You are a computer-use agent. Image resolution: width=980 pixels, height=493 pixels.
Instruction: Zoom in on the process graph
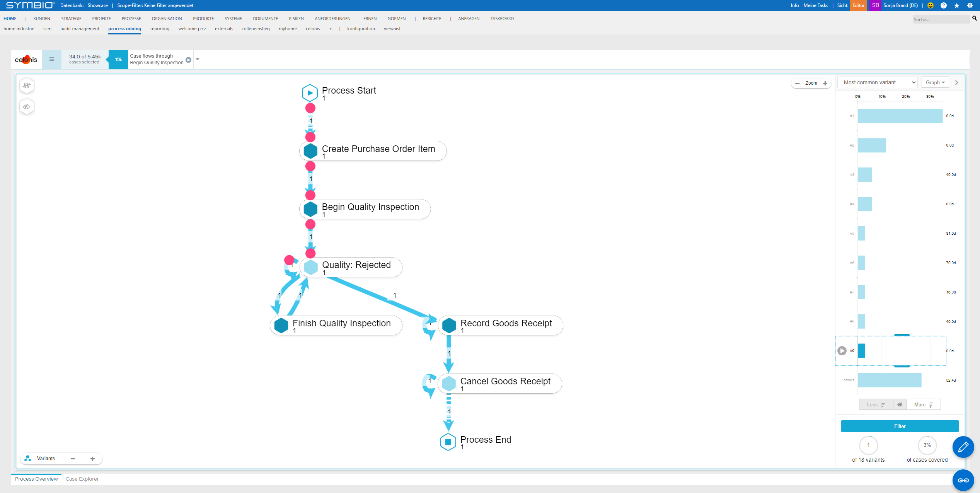click(x=825, y=83)
